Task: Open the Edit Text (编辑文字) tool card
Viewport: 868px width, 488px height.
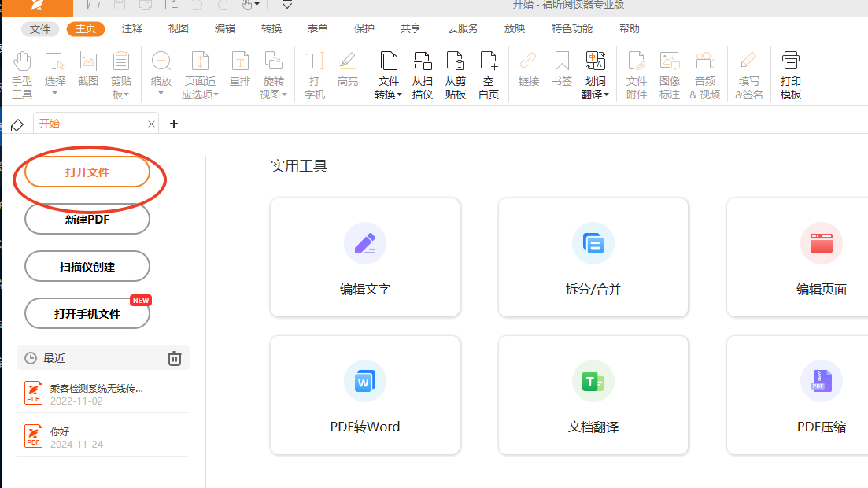Action: pos(365,257)
